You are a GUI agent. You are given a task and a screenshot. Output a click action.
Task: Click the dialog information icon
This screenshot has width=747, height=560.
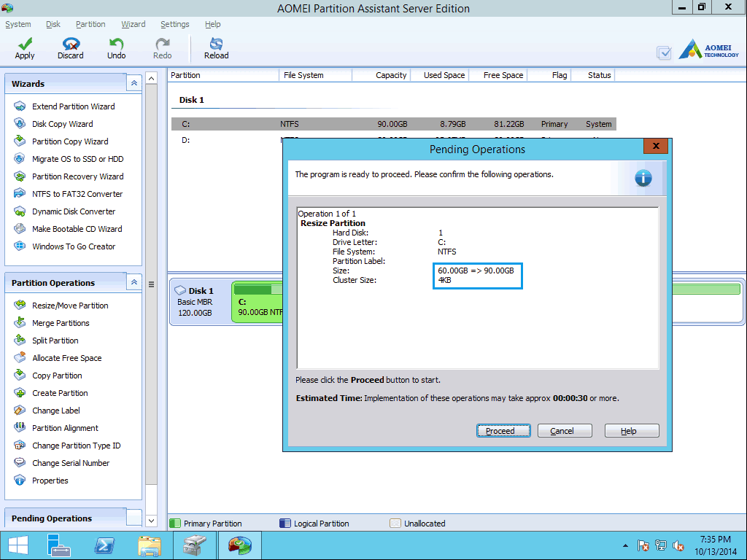coord(643,178)
